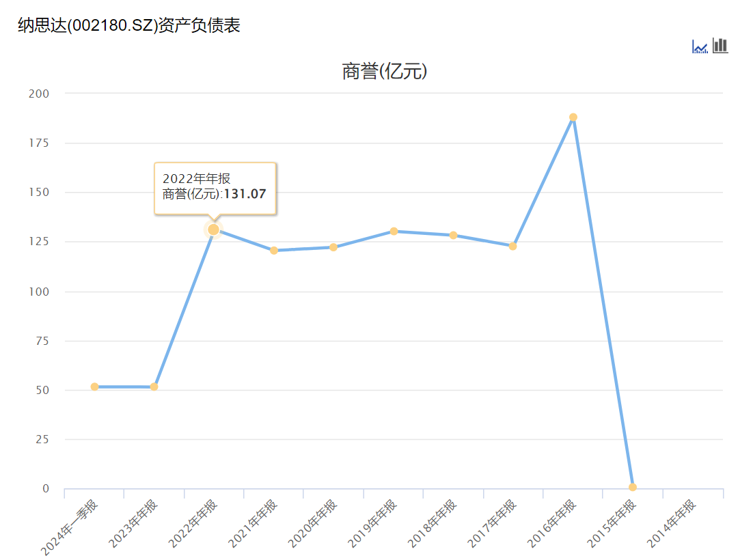Viewport: 753px width, 560px height.
Task: Click the y-axis value 100
Action: click(x=39, y=292)
